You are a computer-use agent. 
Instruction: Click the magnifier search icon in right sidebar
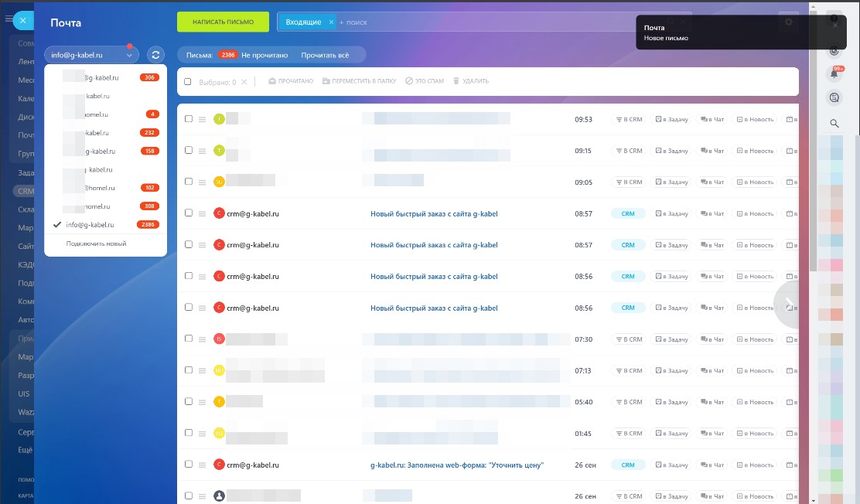coord(834,124)
